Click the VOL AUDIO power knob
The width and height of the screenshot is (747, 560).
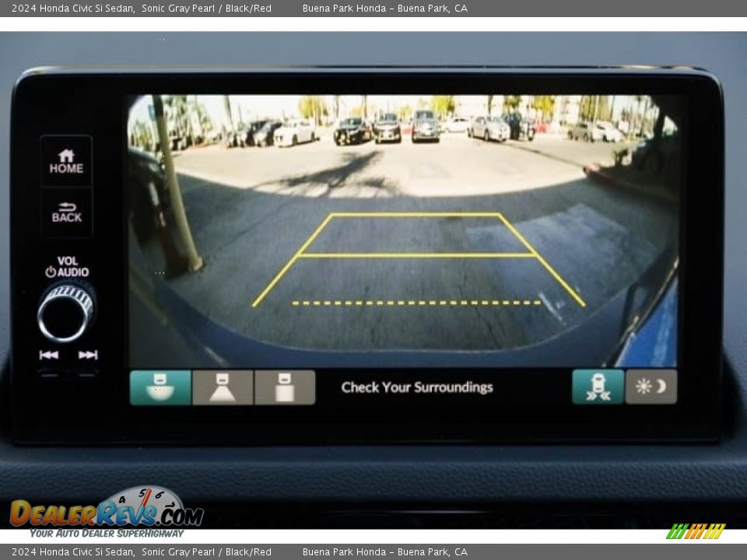click(65, 313)
